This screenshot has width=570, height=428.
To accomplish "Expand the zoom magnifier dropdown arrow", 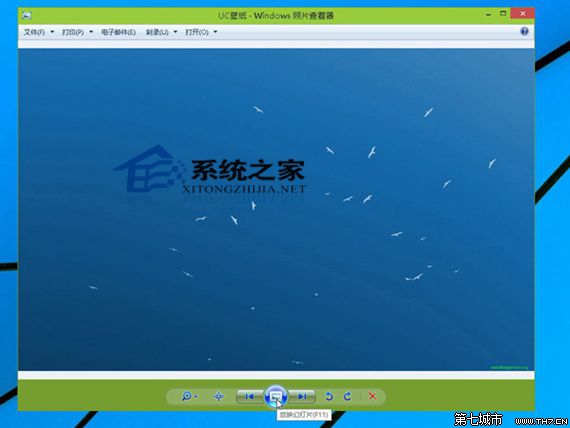I will click(x=196, y=396).
